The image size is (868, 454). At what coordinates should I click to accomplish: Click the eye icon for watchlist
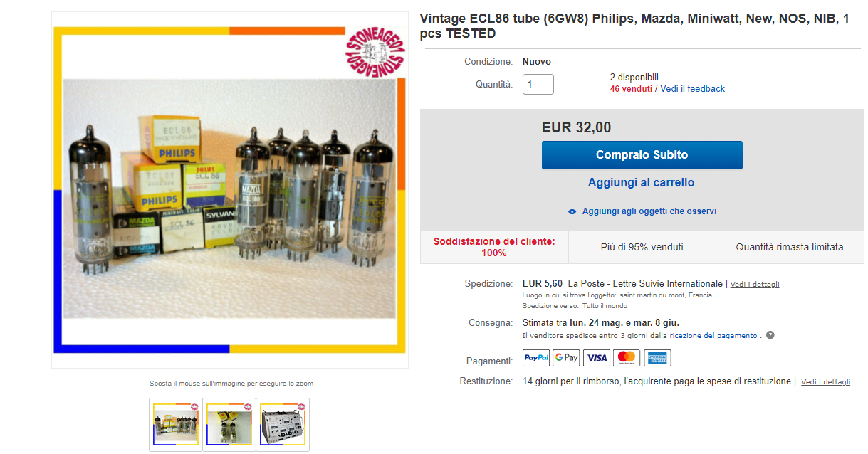[572, 212]
